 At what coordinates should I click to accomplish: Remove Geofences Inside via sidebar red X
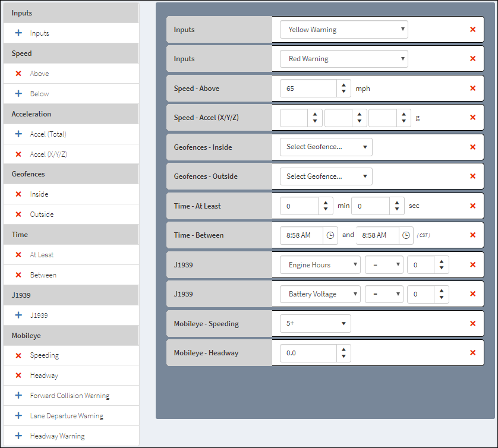pos(18,194)
